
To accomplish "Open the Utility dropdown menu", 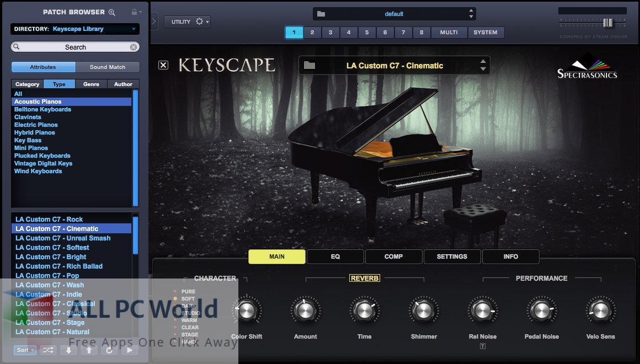I will click(188, 22).
